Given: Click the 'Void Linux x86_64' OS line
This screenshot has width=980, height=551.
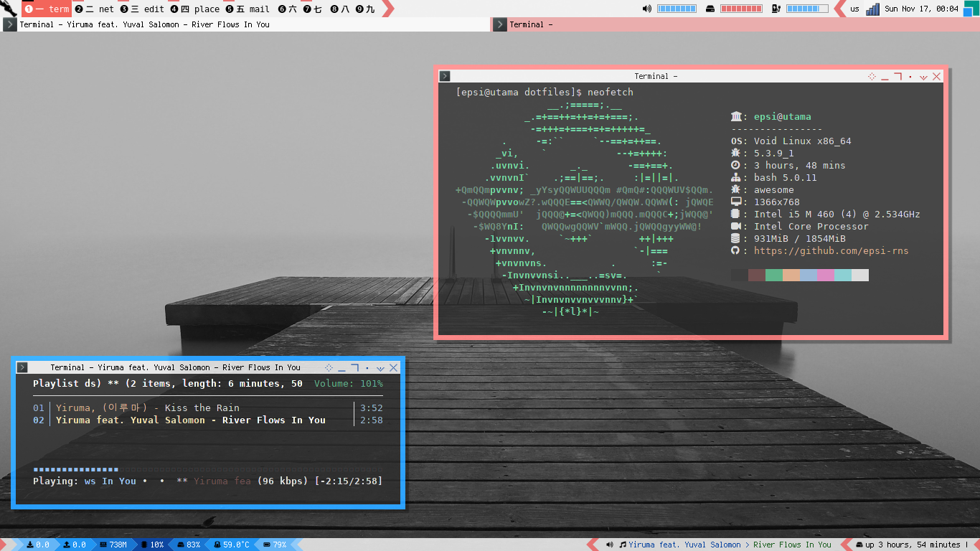Looking at the screenshot, I should click(x=802, y=141).
